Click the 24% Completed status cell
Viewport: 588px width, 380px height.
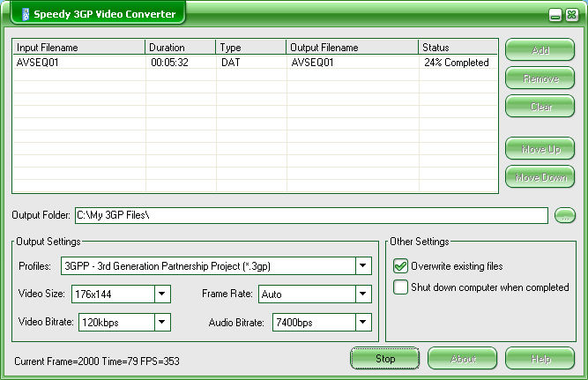pyautogui.click(x=457, y=63)
